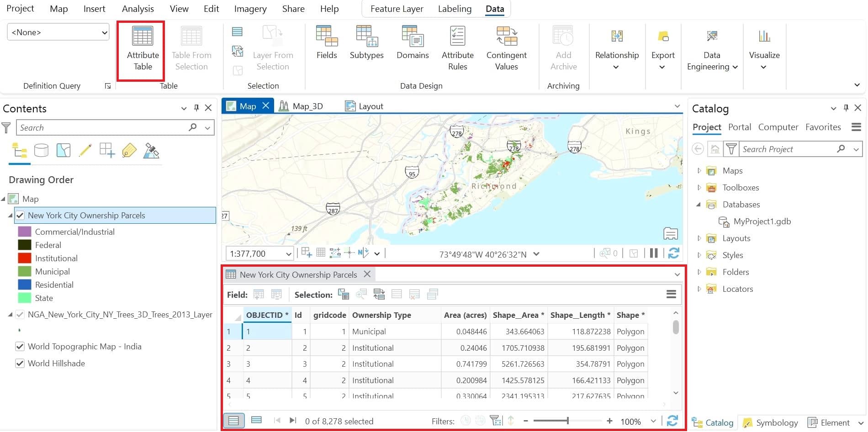Open the Domains designer
Screen dimensions: 868x432
pyautogui.click(x=413, y=48)
